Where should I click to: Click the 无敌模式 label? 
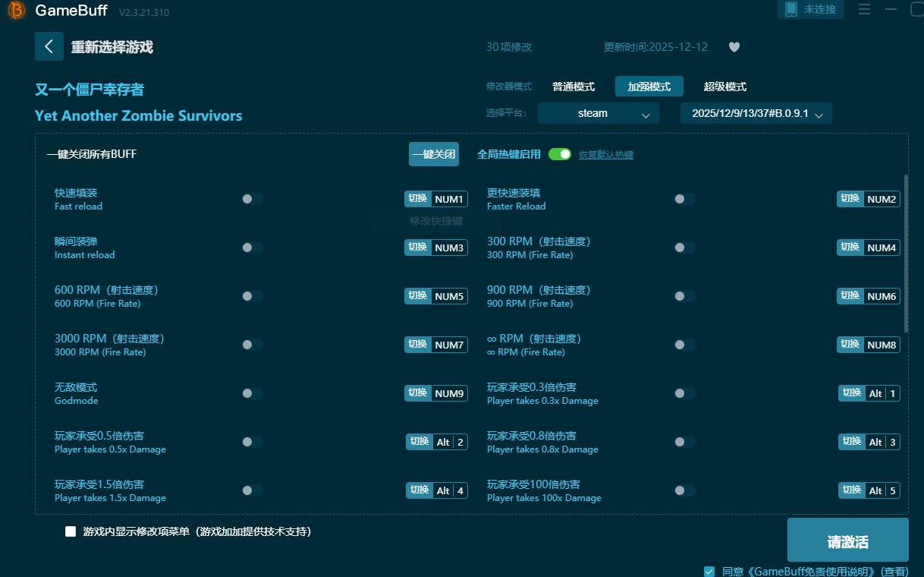click(x=76, y=387)
